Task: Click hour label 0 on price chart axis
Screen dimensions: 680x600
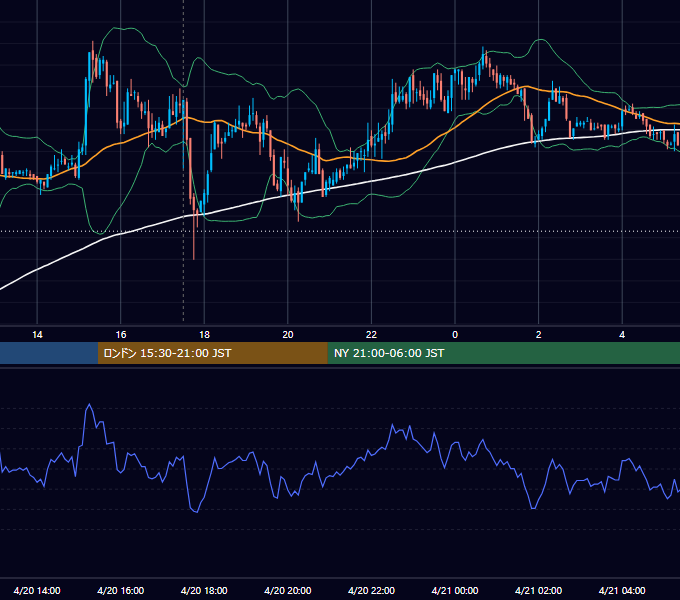Action: [455, 335]
